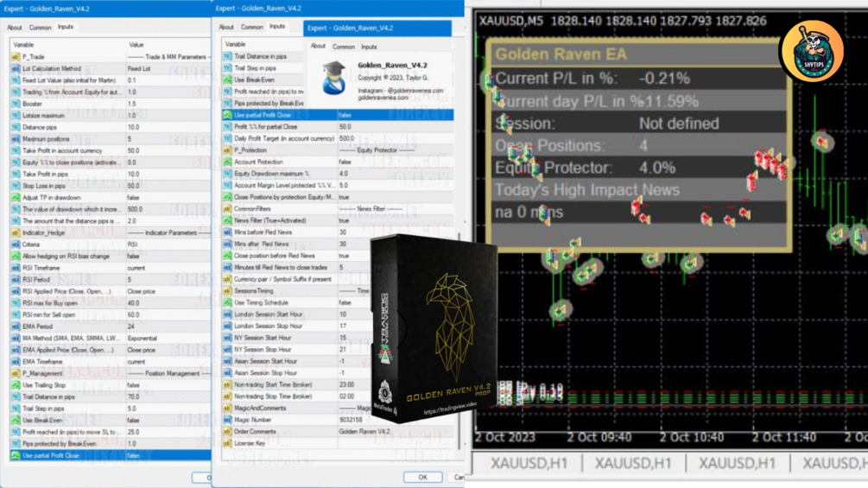Click the Stop Loss in pips icon

click(x=16, y=186)
